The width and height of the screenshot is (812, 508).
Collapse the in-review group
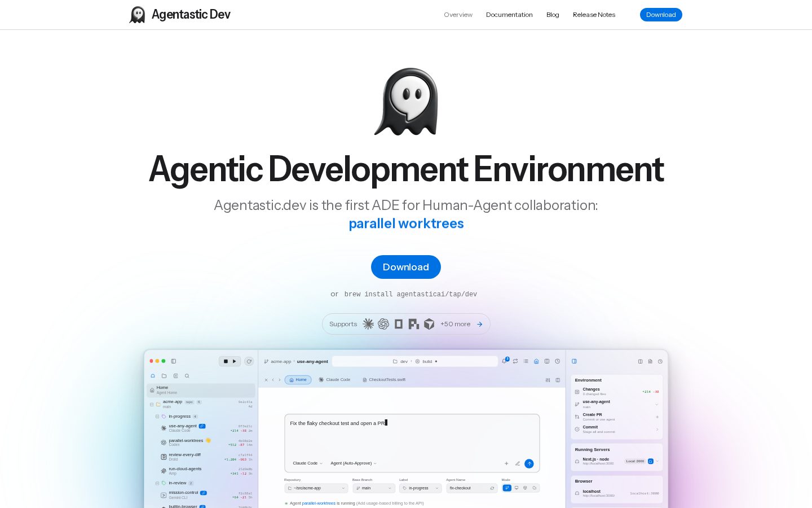(157, 483)
